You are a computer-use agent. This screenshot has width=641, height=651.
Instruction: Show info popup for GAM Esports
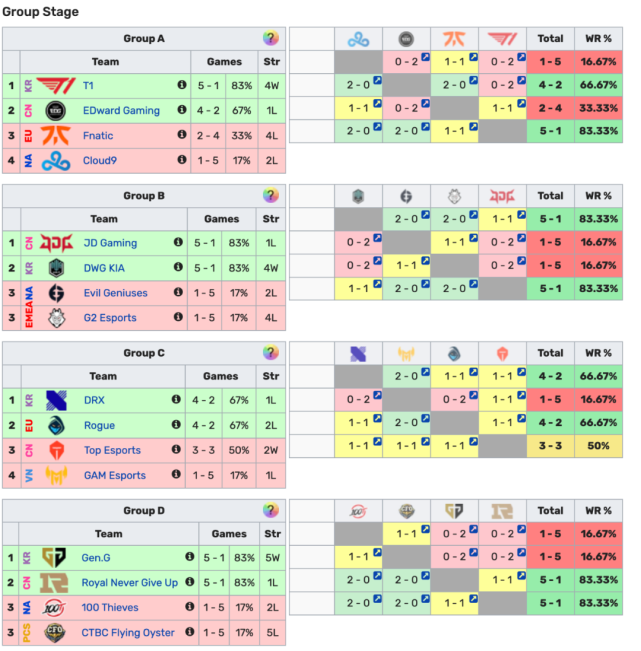tap(179, 475)
